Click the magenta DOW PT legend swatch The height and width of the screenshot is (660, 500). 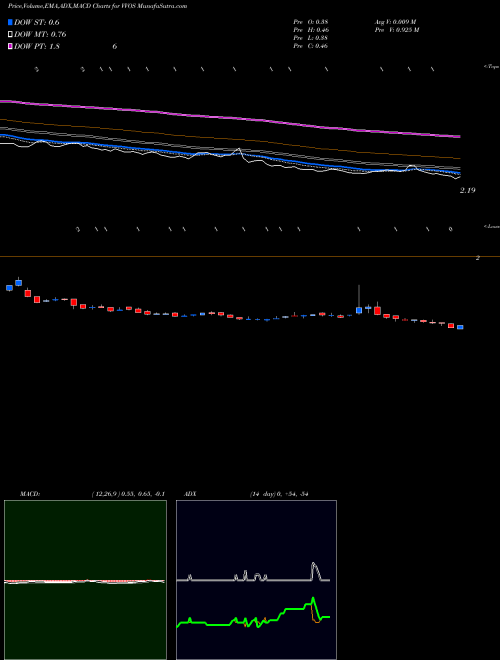pyautogui.click(x=10, y=46)
